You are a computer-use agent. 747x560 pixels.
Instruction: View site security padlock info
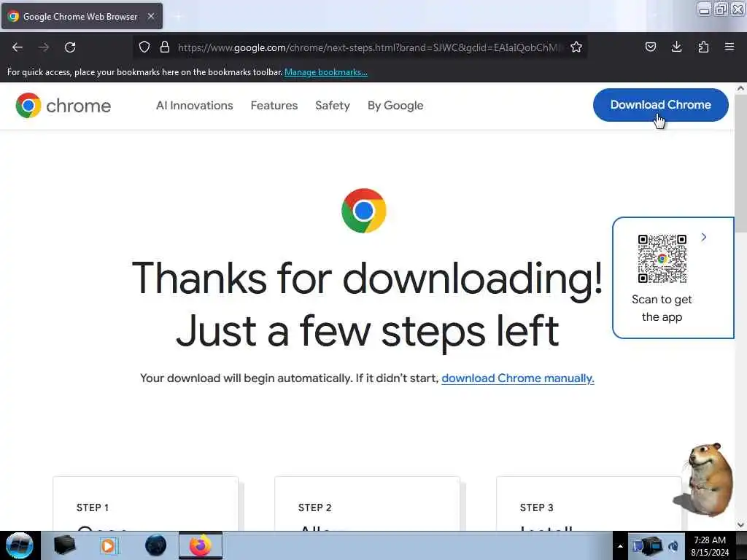165,47
